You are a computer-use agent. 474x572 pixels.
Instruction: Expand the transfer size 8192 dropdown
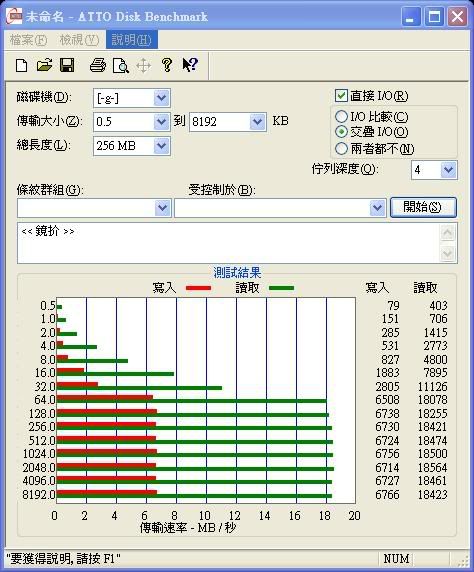pyautogui.click(x=258, y=121)
